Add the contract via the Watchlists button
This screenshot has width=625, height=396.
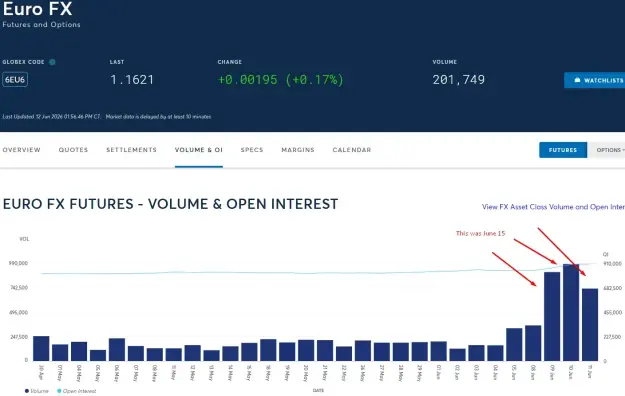(595, 80)
